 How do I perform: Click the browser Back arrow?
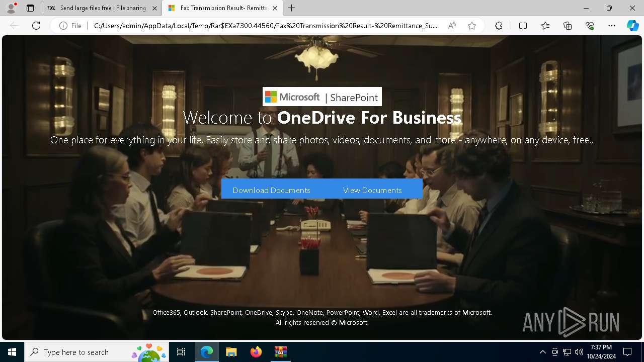point(14,26)
